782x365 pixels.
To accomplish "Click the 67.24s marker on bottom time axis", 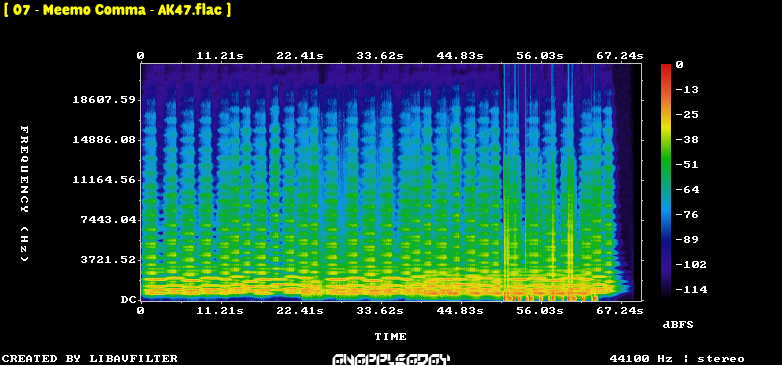I will [620, 311].
